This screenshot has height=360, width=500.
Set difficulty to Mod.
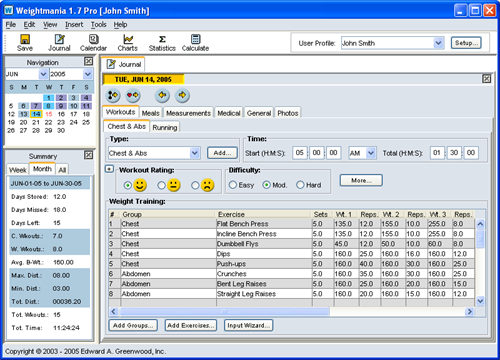coord(275,185)
